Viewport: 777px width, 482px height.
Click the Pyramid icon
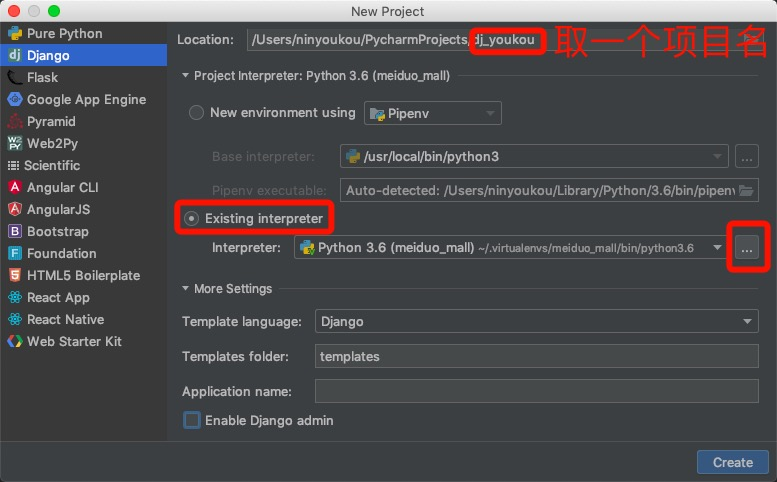click(x=15, y=121)
